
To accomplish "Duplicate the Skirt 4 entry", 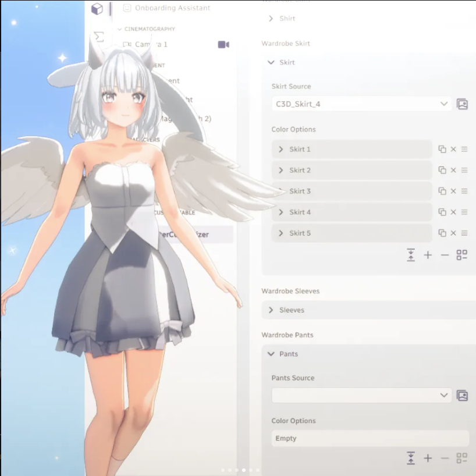I will pyautogui.click(x=442, y=212).
